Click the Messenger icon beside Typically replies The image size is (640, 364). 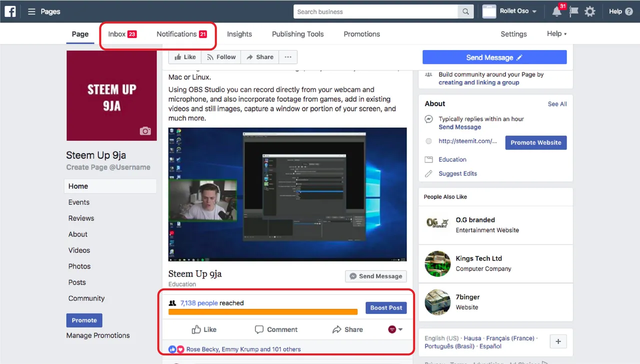[x=428, y=119]
